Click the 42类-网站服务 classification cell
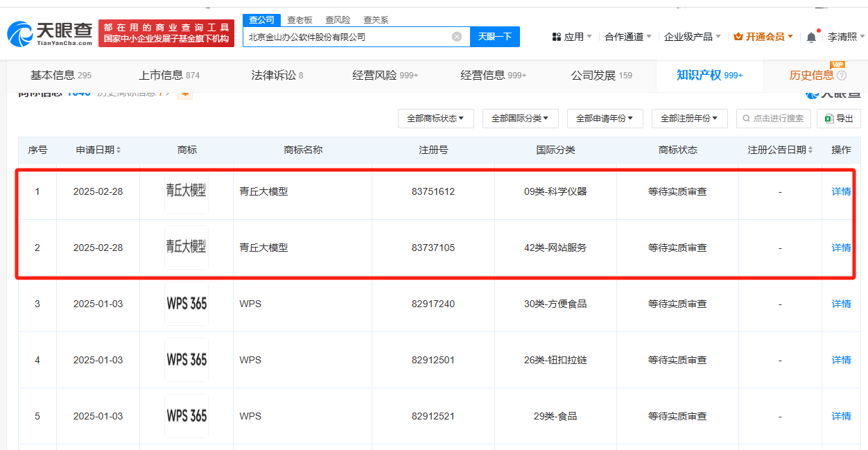 tap(555, 248)
